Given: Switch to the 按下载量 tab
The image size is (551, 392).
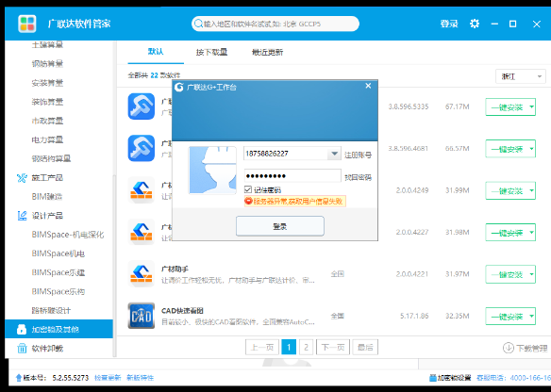Looking at the screenshot, I should click(x=211, y=52).
